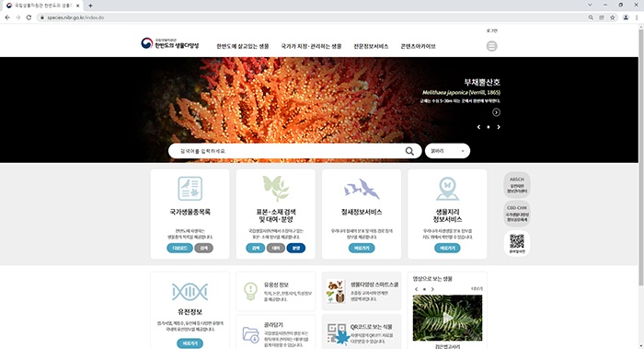Viewport: 644px width, 349px height.
Task: Previous video arrow in 영상으로 보는 생물
Action: [x=417, y=289]
